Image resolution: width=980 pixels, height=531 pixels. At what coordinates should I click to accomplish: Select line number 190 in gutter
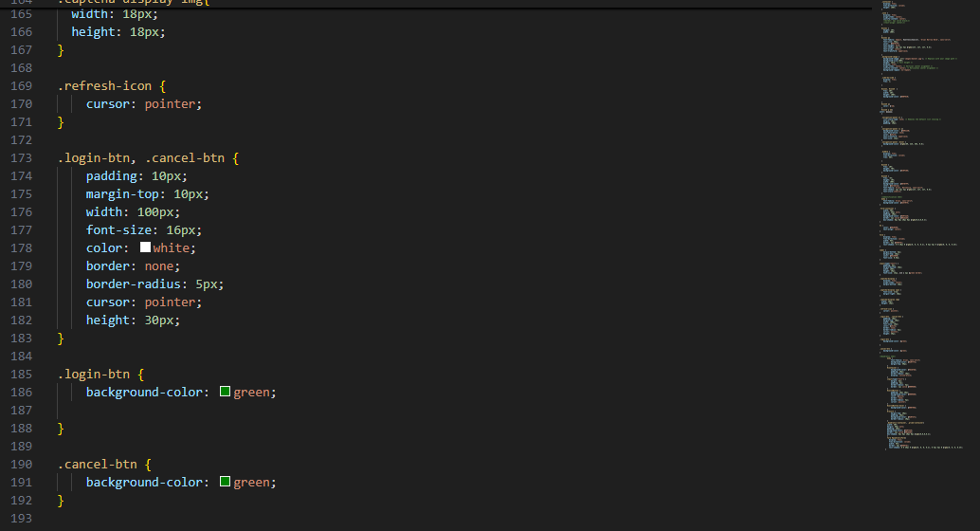click(x=21, y=464)
